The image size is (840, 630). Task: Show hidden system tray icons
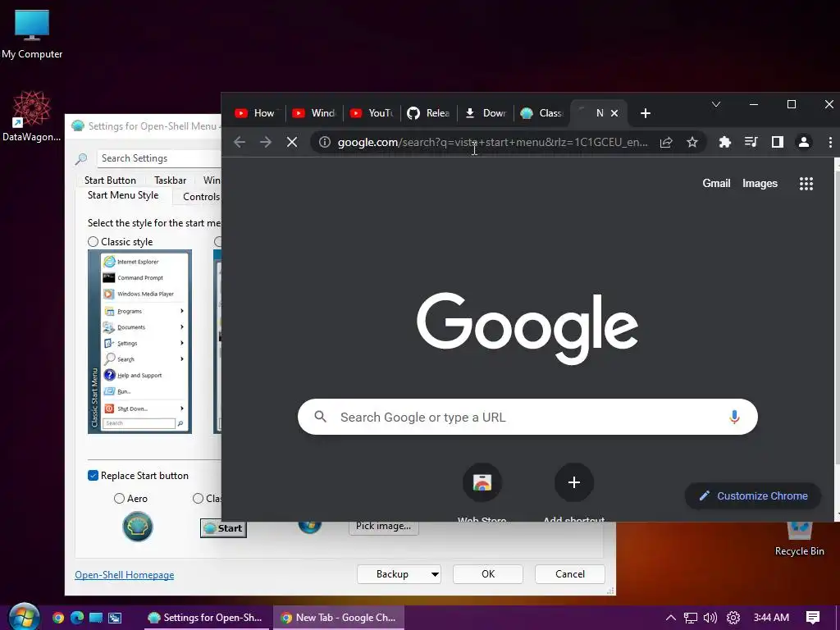(x=670, y=618)
